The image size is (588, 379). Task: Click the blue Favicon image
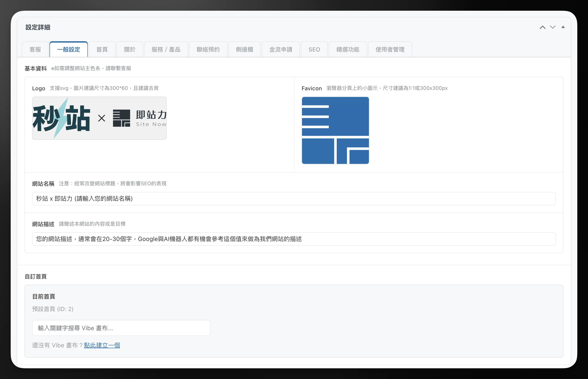coord(335,130)
